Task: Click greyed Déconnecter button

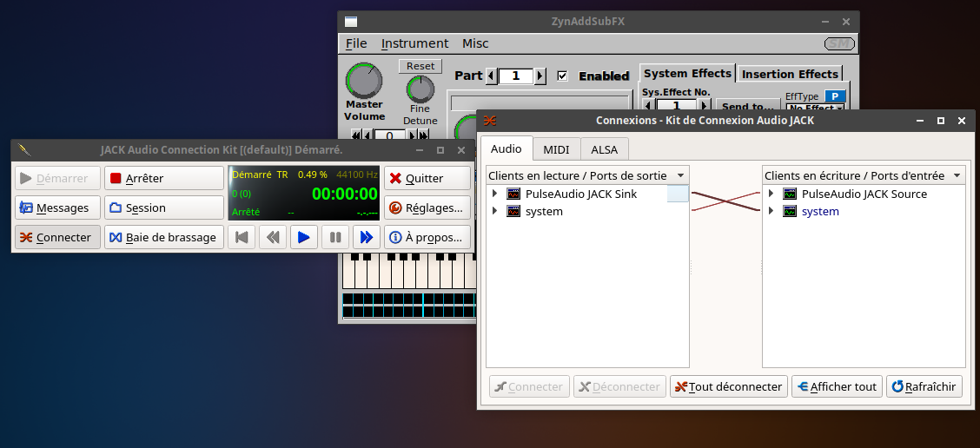Action: point(620,386)
